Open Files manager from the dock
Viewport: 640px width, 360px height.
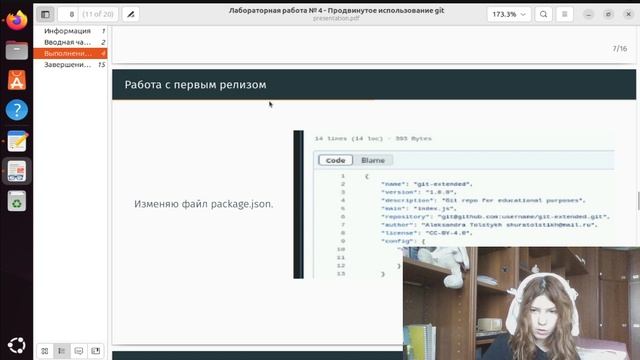(17, 50)
